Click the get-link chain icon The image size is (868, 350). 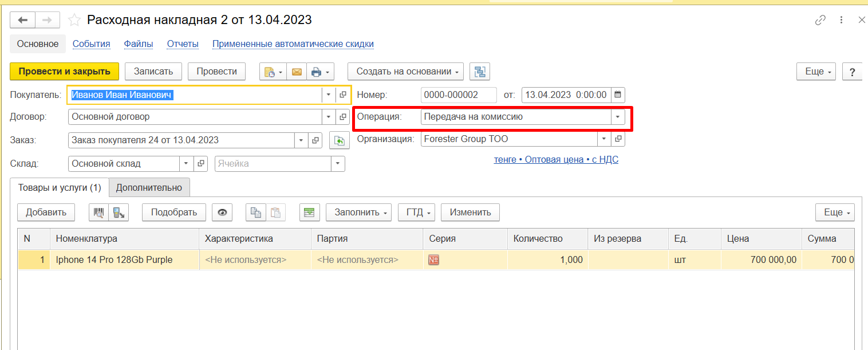click(820, 20)
